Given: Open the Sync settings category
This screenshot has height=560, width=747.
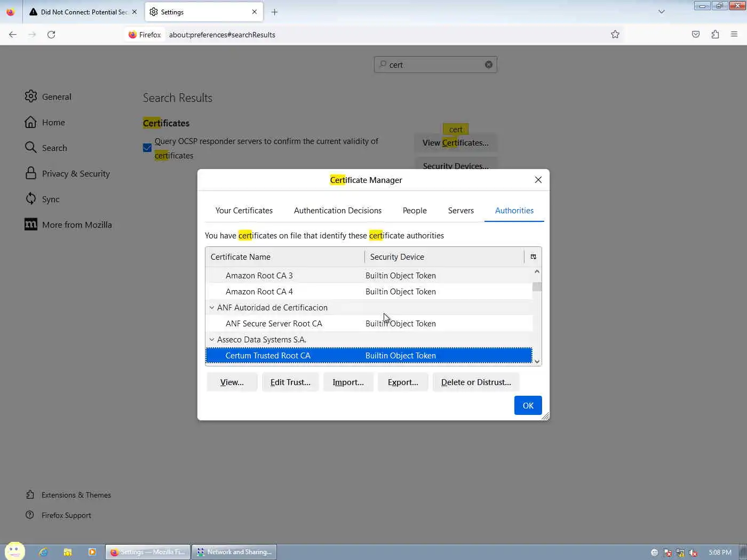Looking at the screenshot, I should tap(42, 199).
